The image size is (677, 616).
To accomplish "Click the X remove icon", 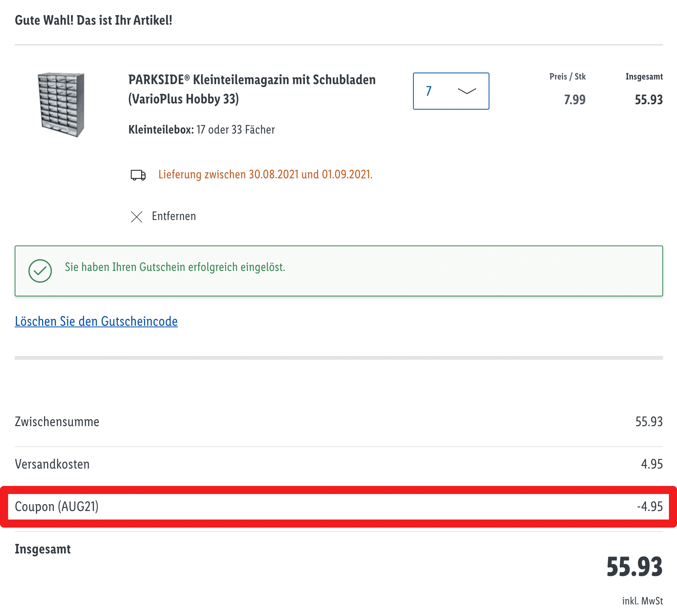I will point(137,217).
